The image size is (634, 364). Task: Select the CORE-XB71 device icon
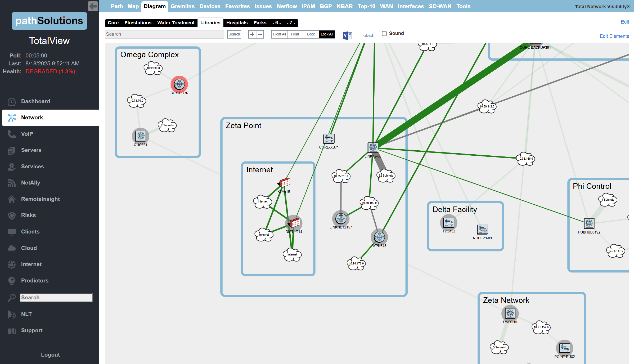(329, 138)
